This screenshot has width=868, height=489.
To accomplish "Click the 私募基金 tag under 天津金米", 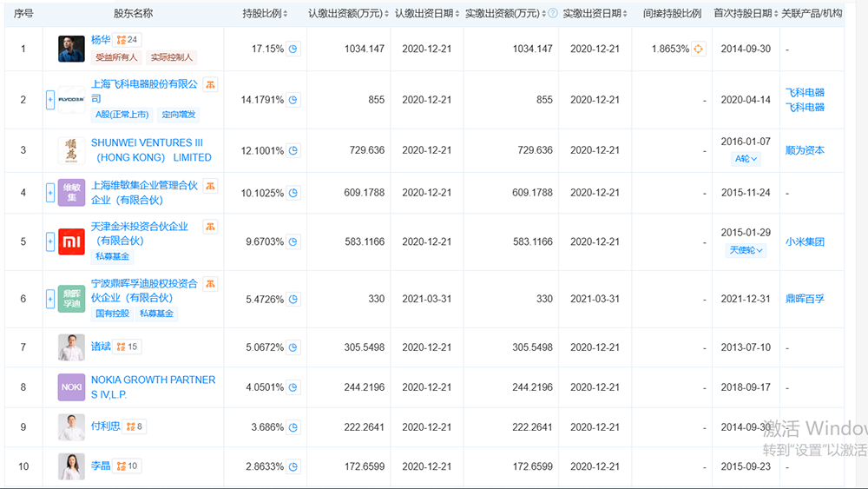I will (x=114, y=256).
